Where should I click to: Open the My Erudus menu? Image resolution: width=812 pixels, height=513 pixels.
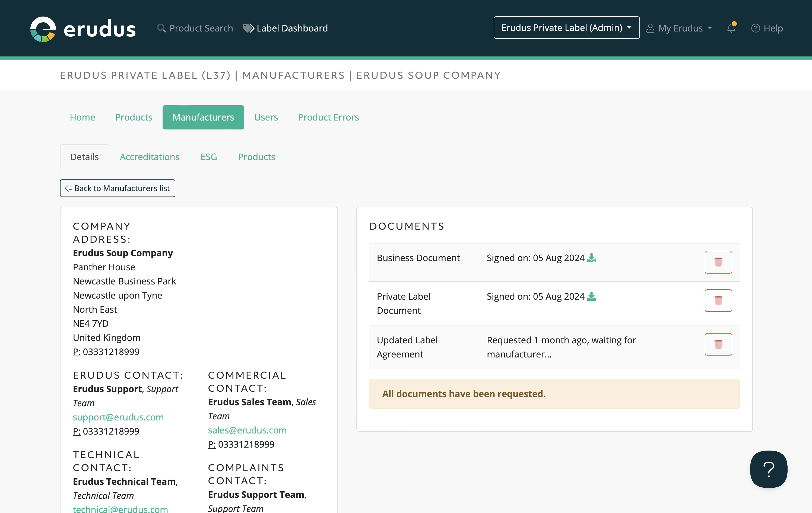click(x=679, y=28)
